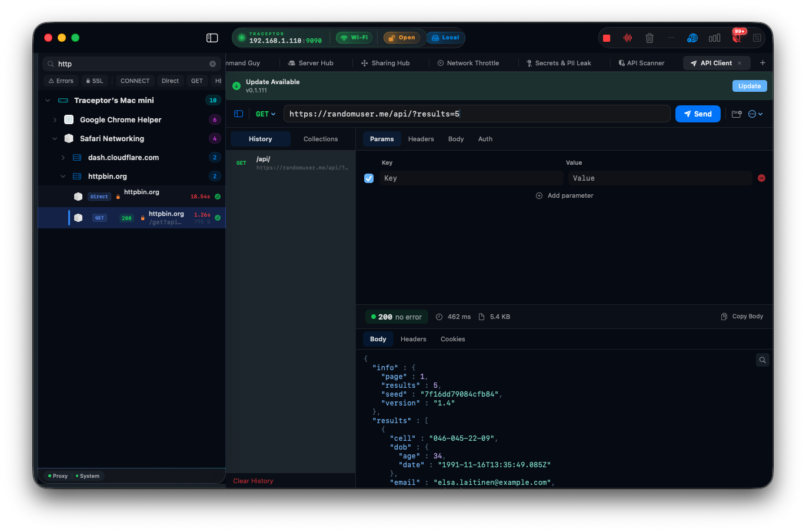Viewport: 806px width, 532px height.
Task: Switch to the API Scanner tab
Action: (x=641, y=63)
